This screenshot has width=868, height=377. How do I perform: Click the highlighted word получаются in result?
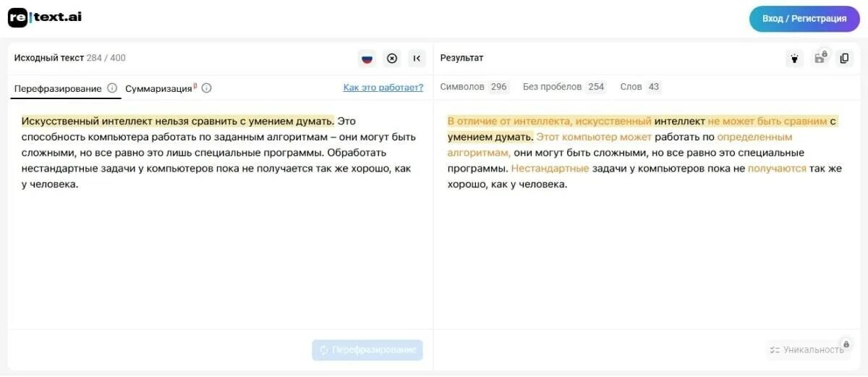click(777, 169)
